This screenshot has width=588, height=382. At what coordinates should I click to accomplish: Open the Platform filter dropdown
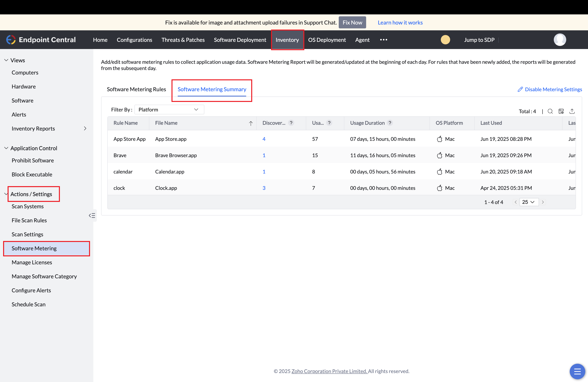pyautogui.click(x=169, y=110)
